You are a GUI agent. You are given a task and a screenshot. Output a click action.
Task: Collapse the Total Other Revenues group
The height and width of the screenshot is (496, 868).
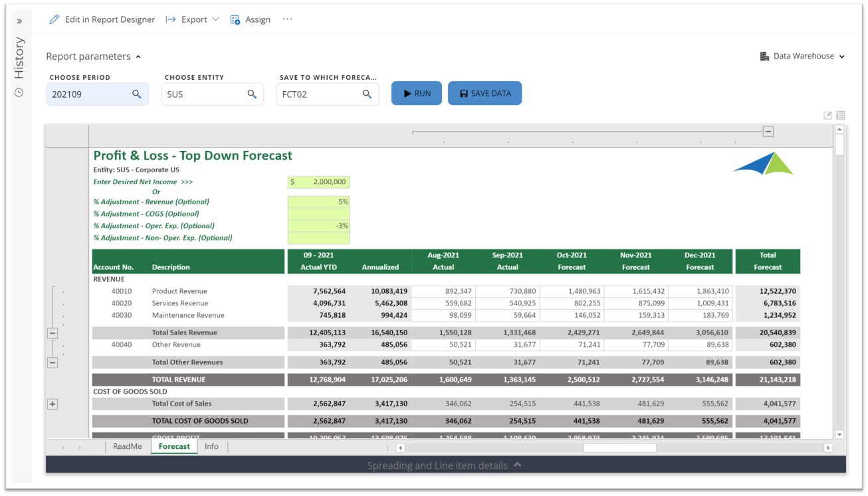[53, 362]
